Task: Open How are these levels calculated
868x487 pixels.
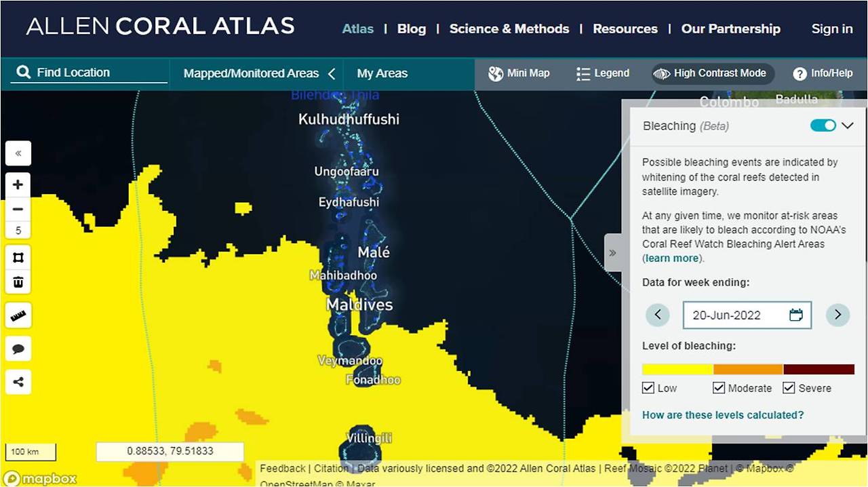Action: [x=723, y=414]
